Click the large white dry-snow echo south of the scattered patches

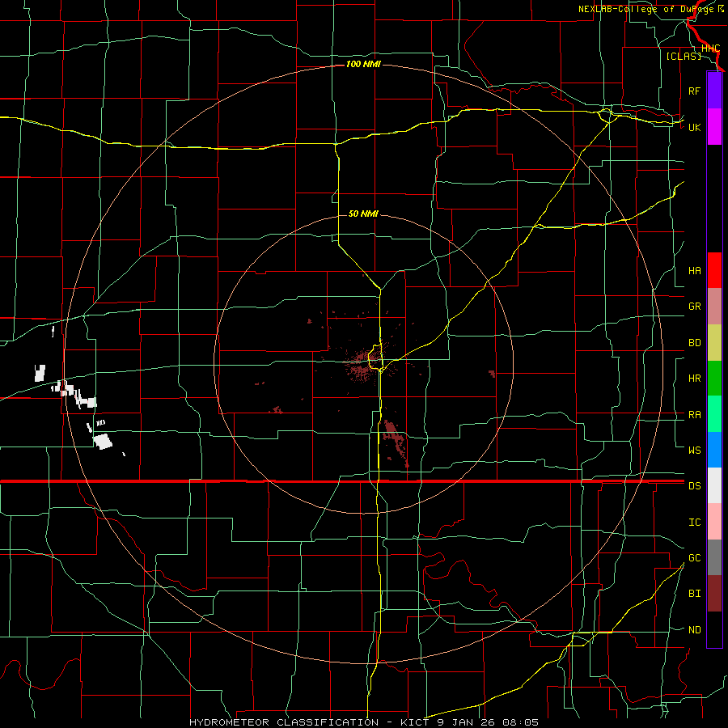103,441
